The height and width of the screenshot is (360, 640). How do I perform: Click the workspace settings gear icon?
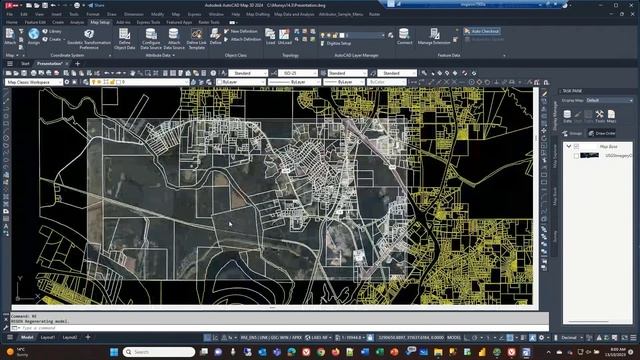pos(67,82)
